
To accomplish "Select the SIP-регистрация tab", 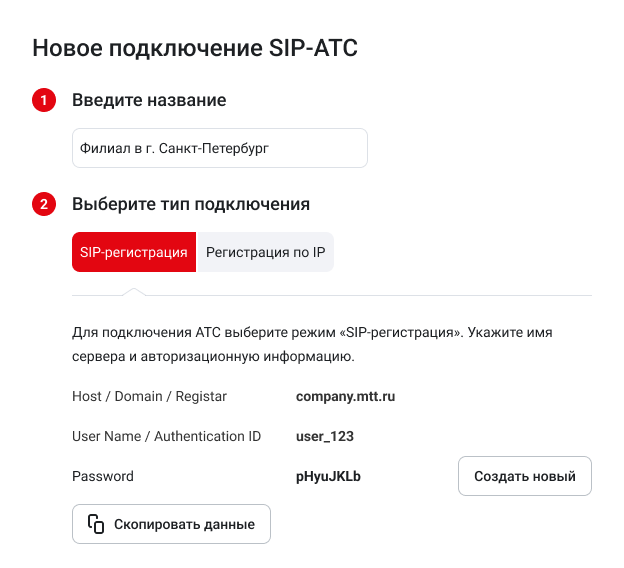I will point(134,253).
